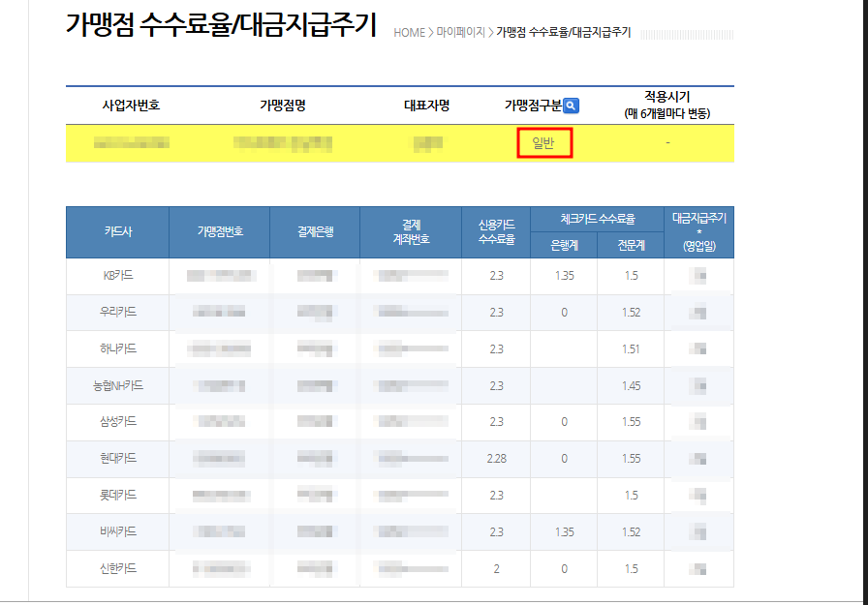Viewport: 868px width, 605px height.
Task: Click the 은행계 sub-header
Action: [564, 245]
